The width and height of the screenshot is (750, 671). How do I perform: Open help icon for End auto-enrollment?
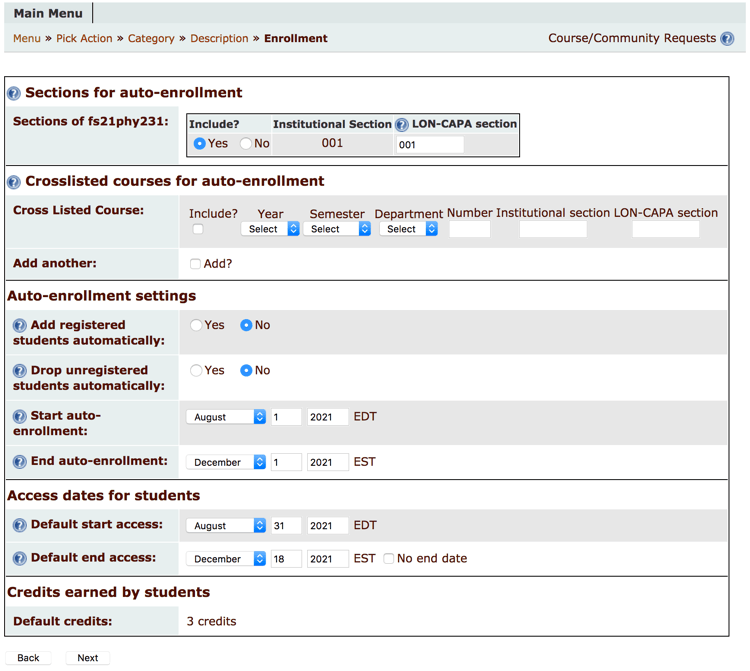(20, 462)
